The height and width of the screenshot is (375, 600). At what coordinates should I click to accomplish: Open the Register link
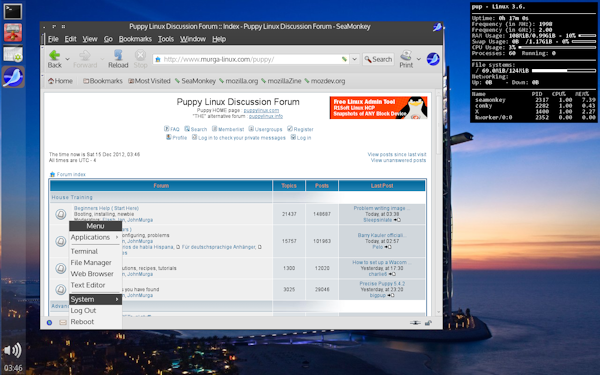pos(300,129)
